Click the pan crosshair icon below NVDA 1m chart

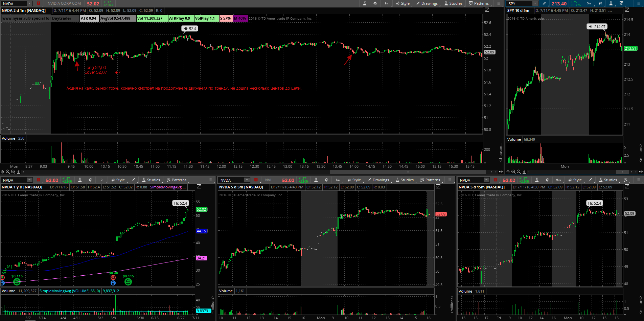pos(2,172)
